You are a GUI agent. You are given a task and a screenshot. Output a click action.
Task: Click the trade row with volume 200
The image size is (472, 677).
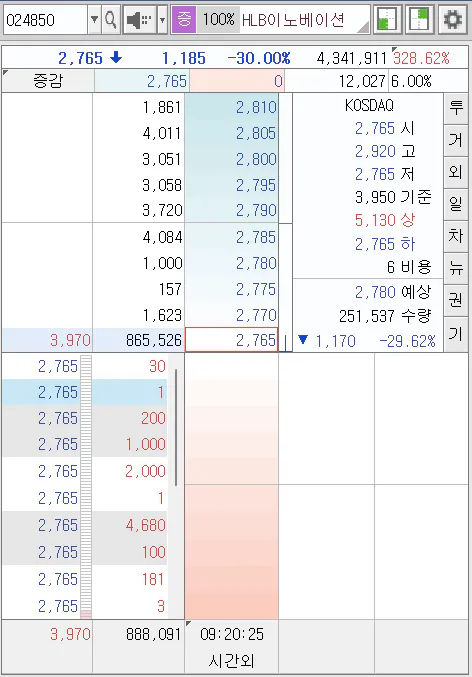(x=85, y=418)
